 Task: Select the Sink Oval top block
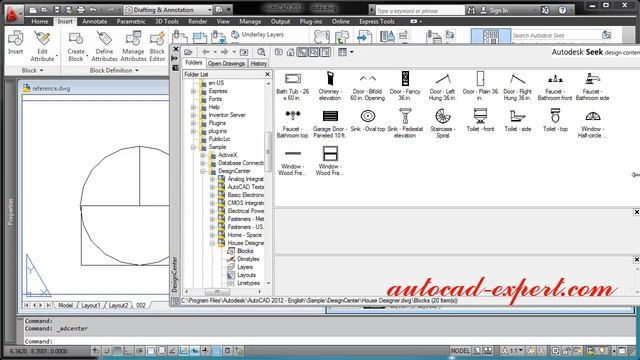367,121
